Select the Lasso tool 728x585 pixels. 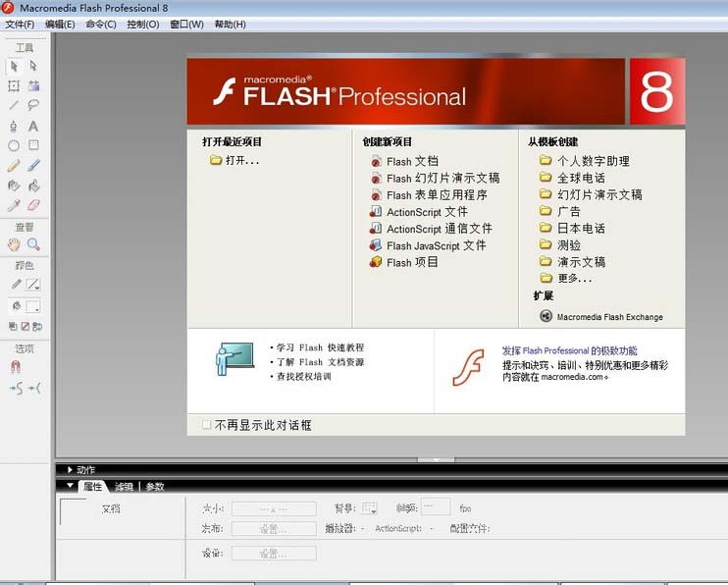tap(33, 105)
